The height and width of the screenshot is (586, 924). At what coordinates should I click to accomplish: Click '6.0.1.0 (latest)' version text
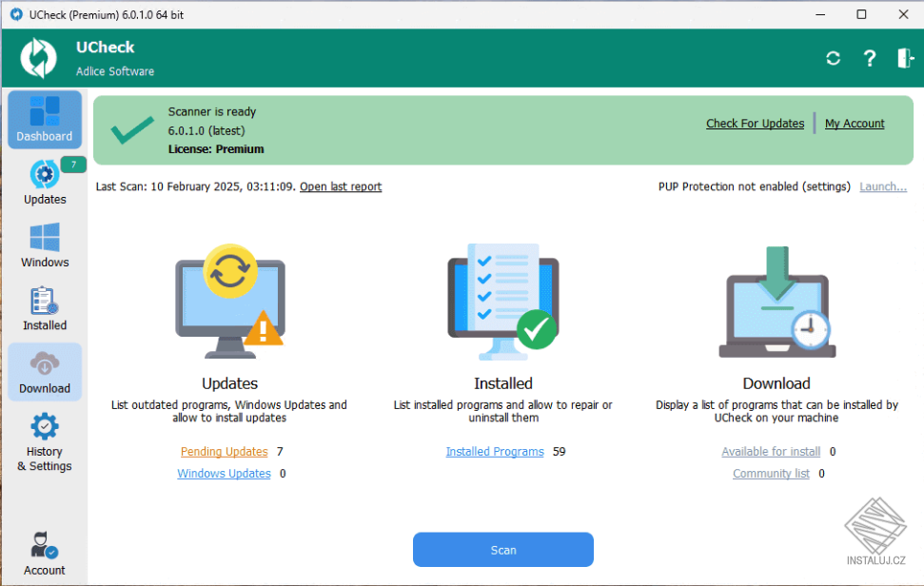pyautogui.click(x=206, y=130)
